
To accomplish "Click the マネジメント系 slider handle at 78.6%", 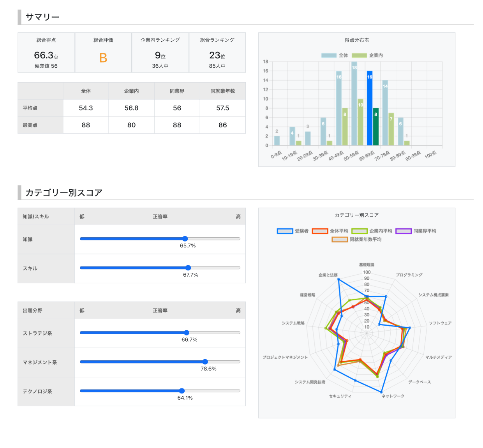I will click(205, 362).
